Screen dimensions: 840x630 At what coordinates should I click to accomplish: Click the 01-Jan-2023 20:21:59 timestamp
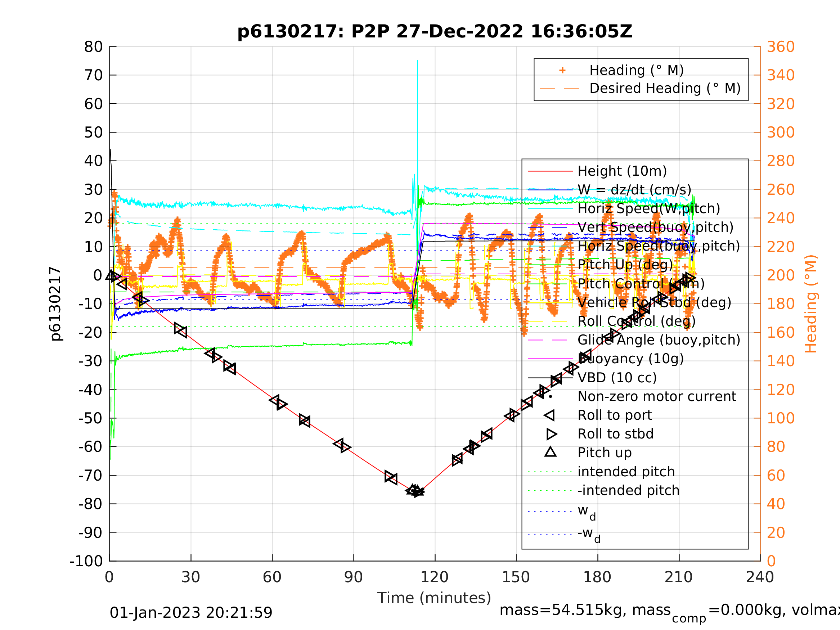pos(191,613)
